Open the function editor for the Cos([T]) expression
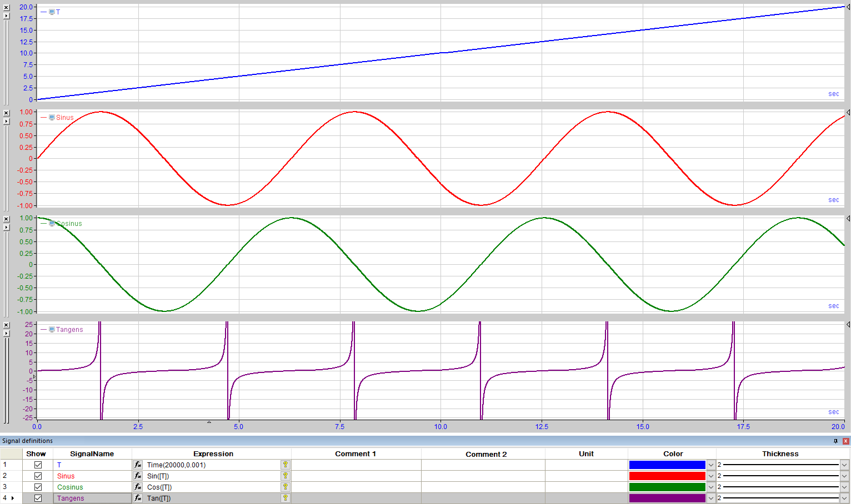The image size is (851, 504). [138, 487]
